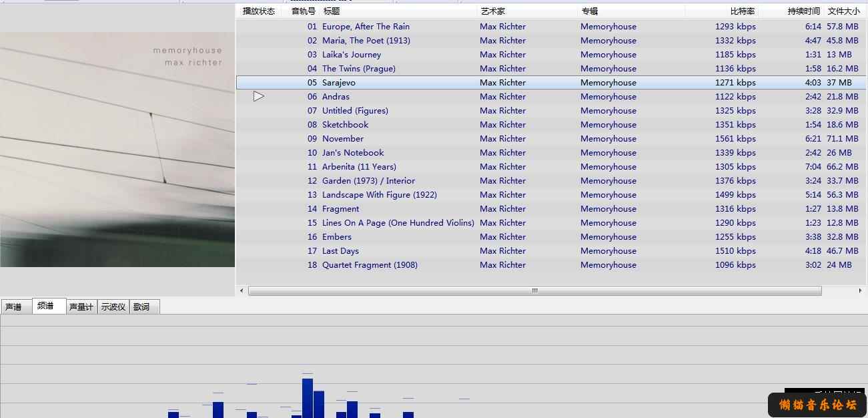Image resolution: width=868 pixels, height=418 pixels.
Task: Select track Jan's Notebook
Action: (x=353, y=153)
